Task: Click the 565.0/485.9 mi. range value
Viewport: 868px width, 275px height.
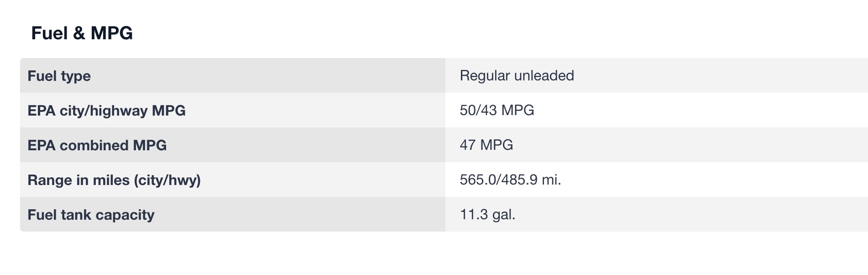Action: pos(510,180)
